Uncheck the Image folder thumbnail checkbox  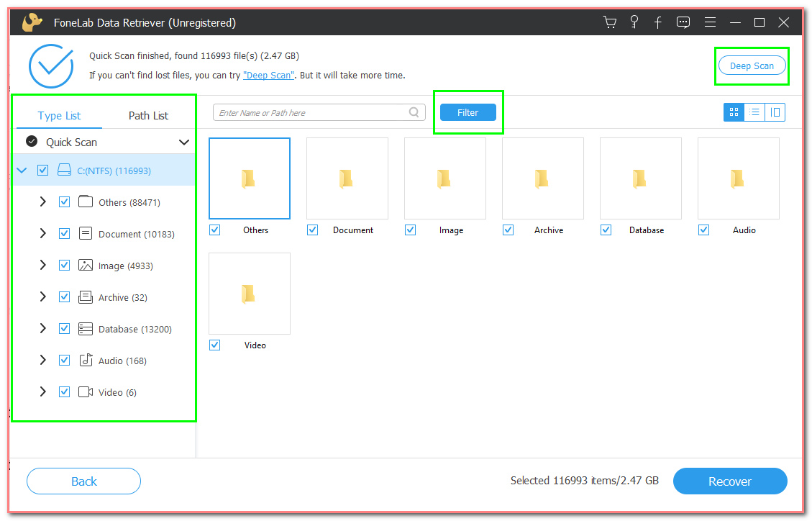[410, 230]
